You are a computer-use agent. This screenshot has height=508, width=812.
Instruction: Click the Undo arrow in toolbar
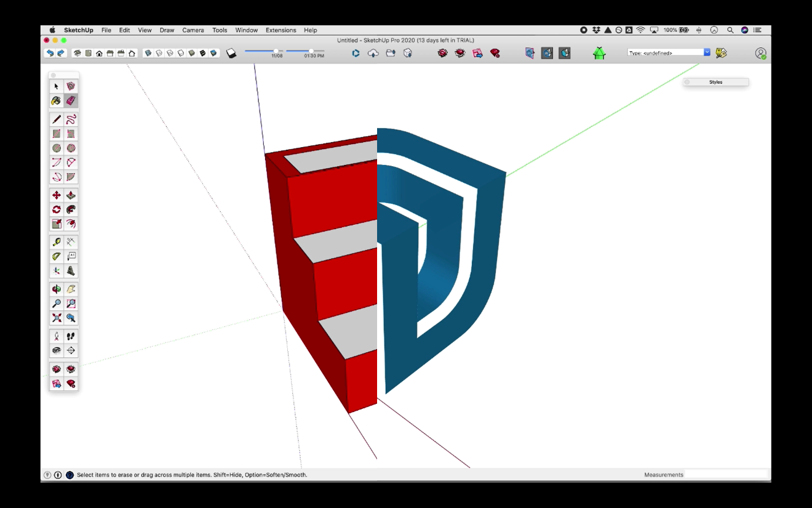50,54
